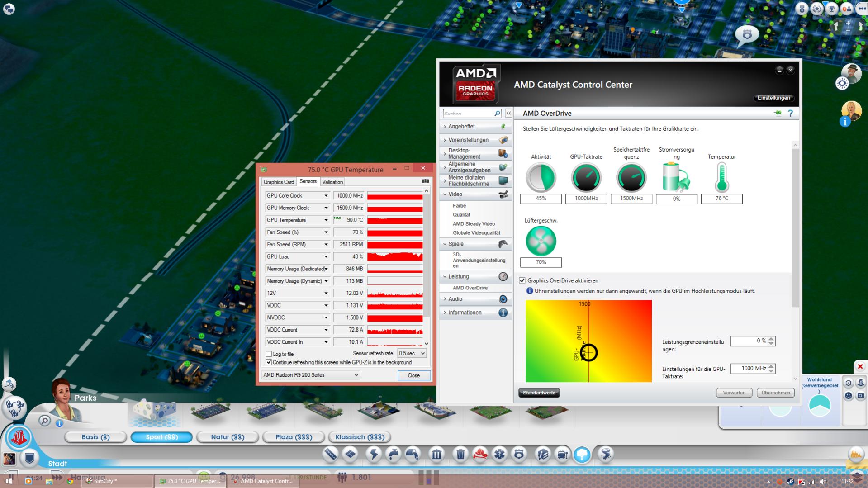Click the temperature thermometer gauge icon
The image size is (868, 488).
click(721, 177)
